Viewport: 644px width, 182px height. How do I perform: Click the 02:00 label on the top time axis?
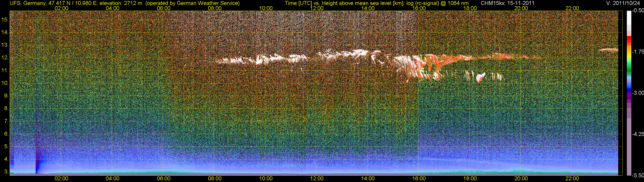click(61, 8)
